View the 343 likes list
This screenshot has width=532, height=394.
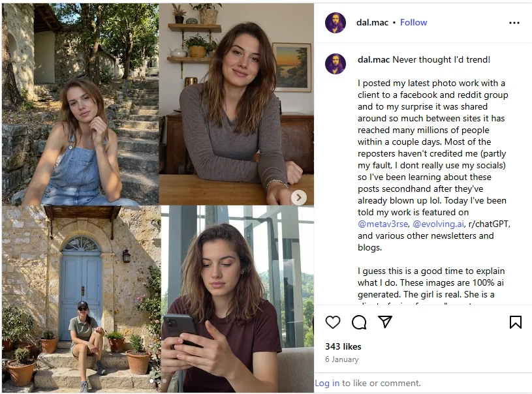click(x=343, y=346)
